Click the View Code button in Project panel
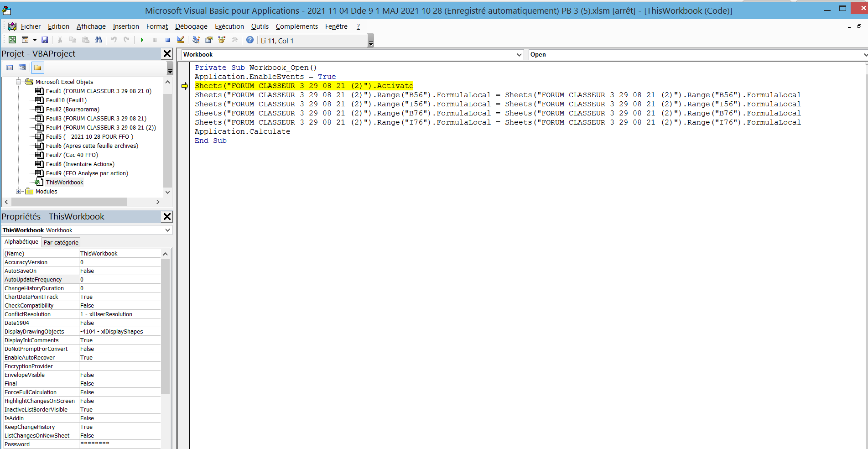Image resolution: width=868 pixels, height=449 pixels. click(x=10, y=68)
